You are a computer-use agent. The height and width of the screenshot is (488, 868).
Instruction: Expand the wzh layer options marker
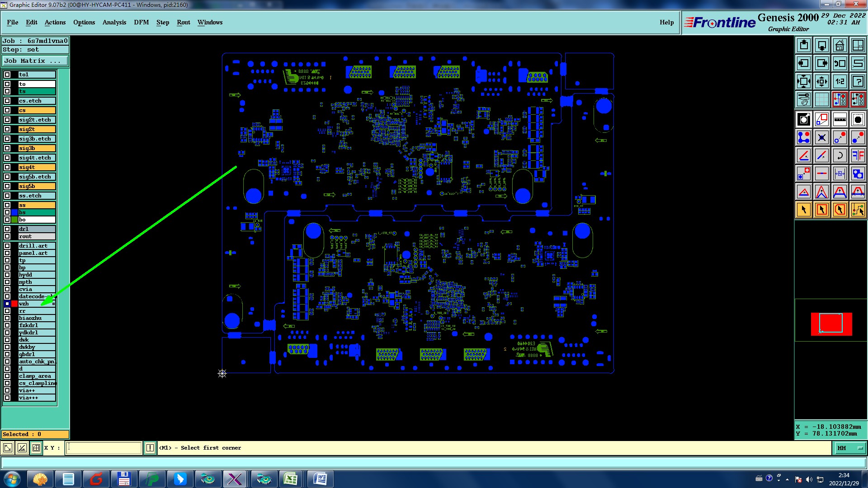point(53,304)
